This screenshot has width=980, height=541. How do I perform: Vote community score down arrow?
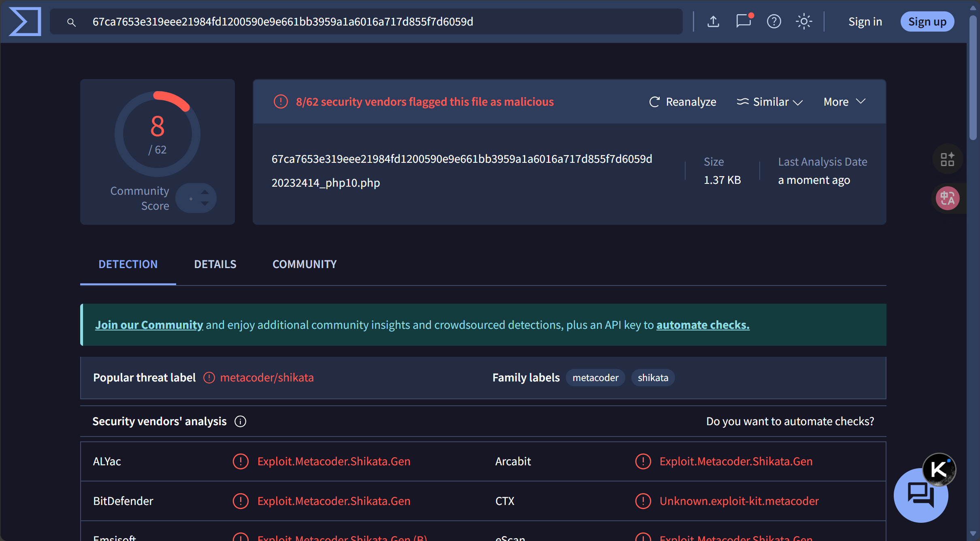click(x=205, y=204)
